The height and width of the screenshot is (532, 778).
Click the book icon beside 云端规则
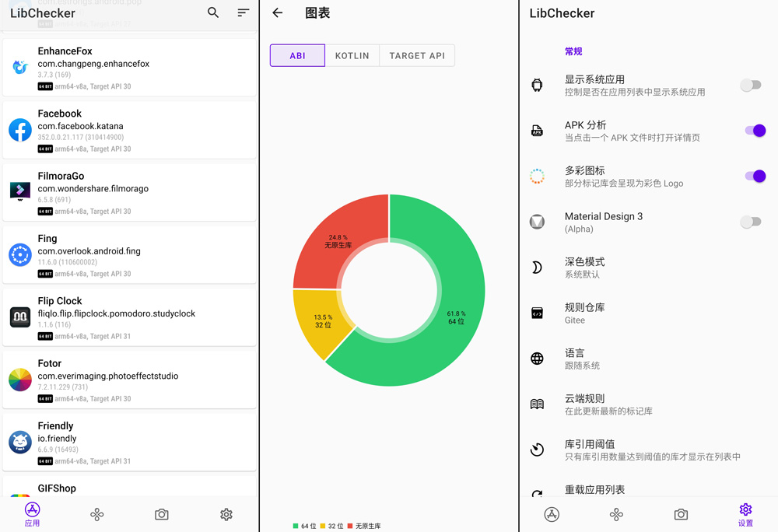point(537,404)
